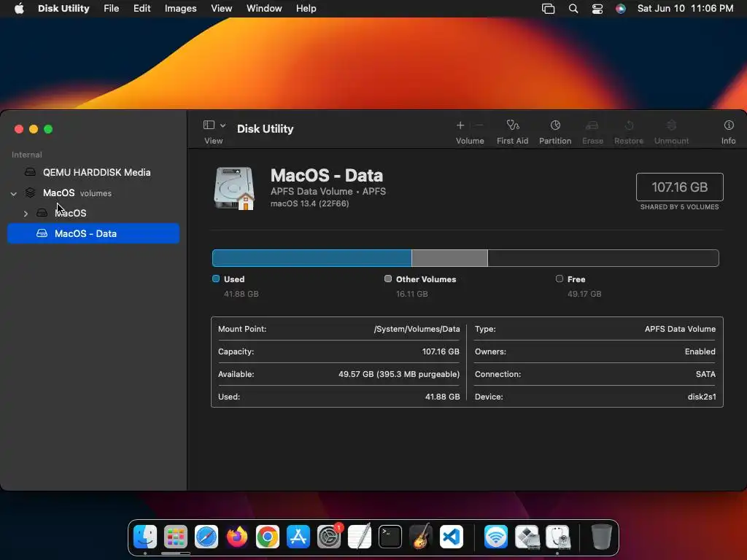Open the View menu in menu bar
The width and height of the screenshot is (747, 560).
(x=222, y=9)
